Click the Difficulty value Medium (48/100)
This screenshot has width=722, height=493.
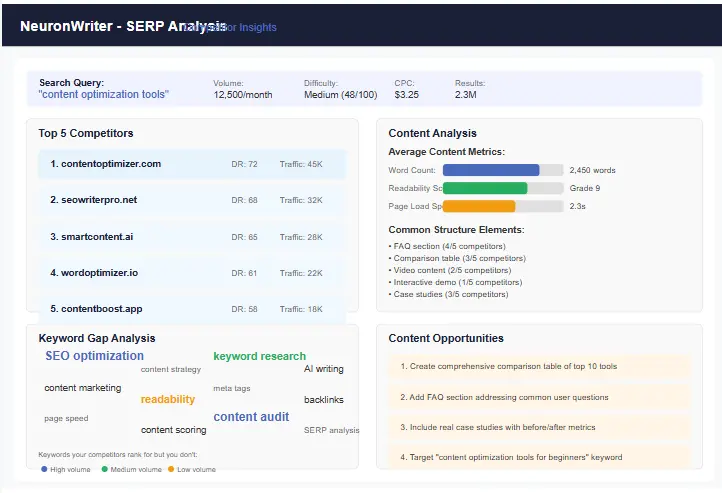click(x=340, y=95)
